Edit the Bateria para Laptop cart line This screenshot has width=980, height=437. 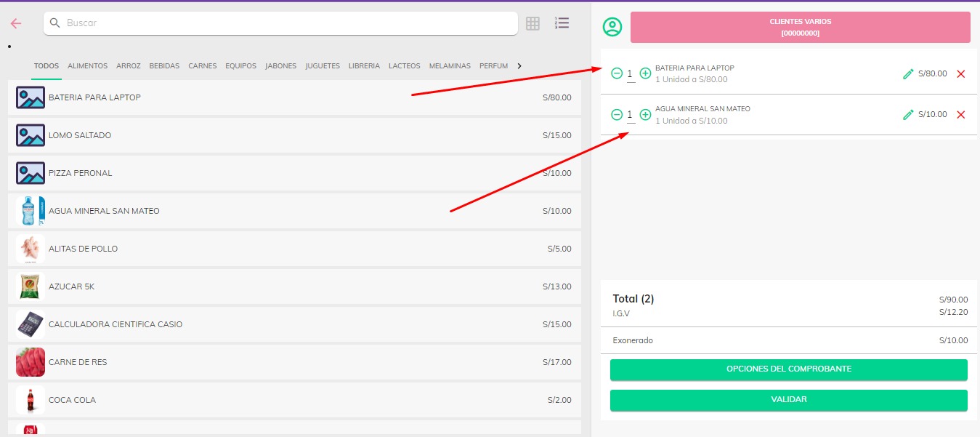click(908, 73)
